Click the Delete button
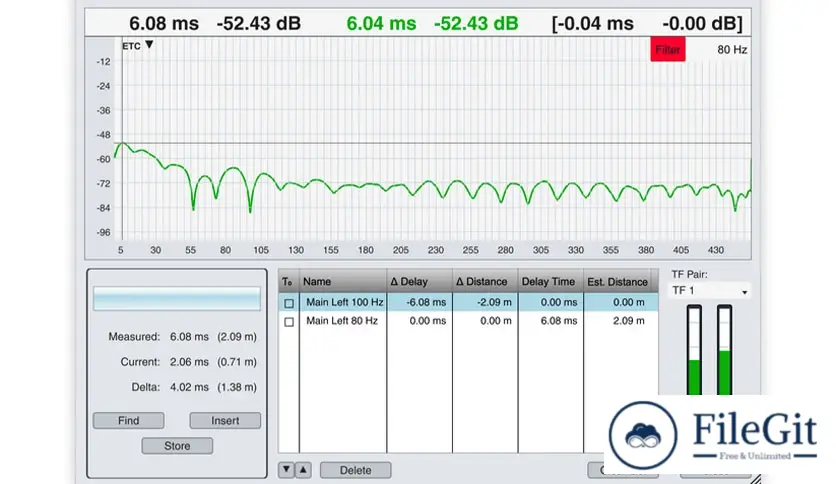 (356, 470)
